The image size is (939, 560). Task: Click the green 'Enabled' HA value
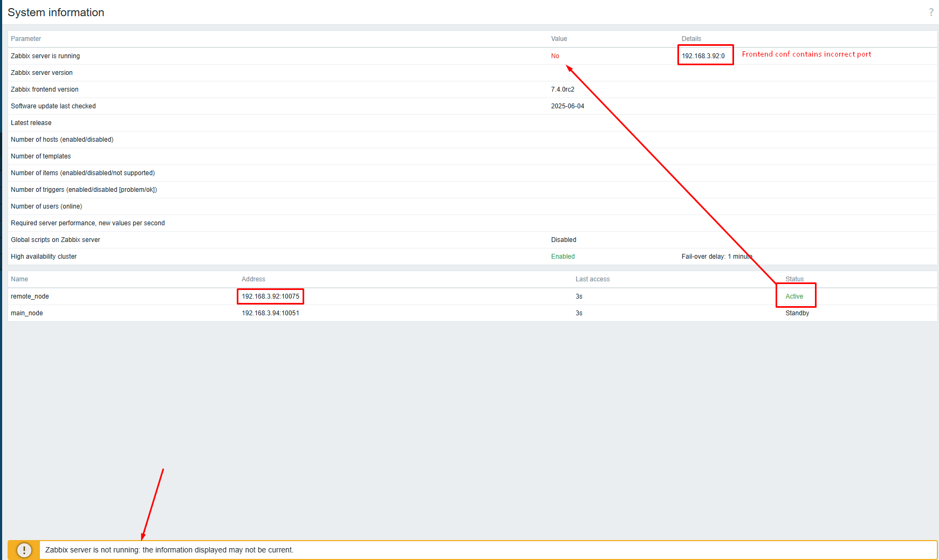point(563,257)
